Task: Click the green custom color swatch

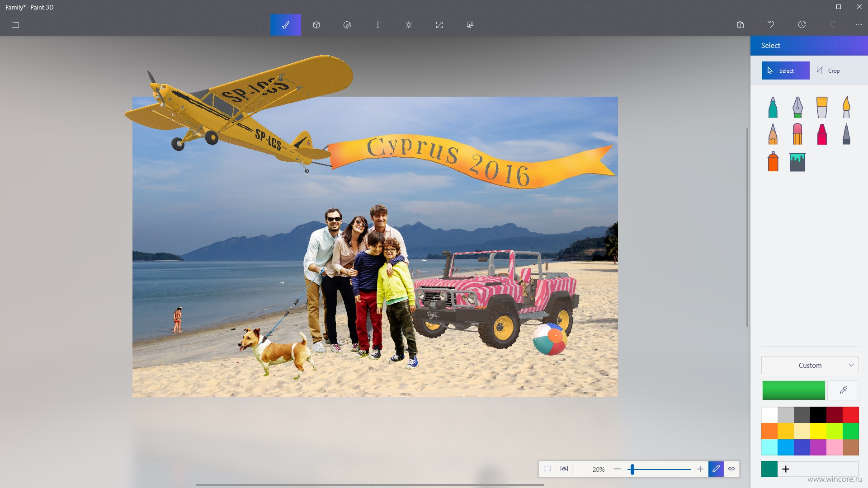Action: [769, 468]
